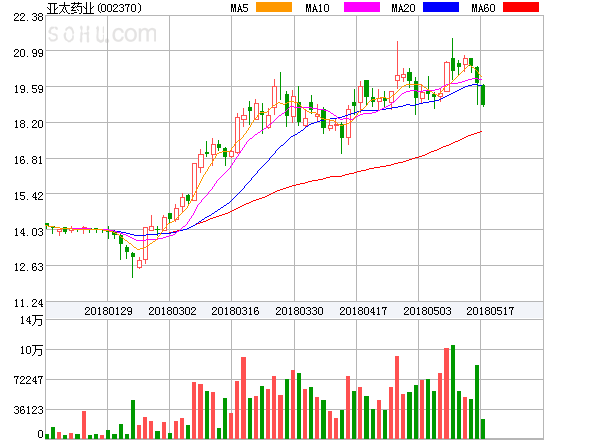Image resolution: width=600 pixels, height=440 pixels.
Task: Select the 20180330 date label
Action: click(x=299, y=311)
